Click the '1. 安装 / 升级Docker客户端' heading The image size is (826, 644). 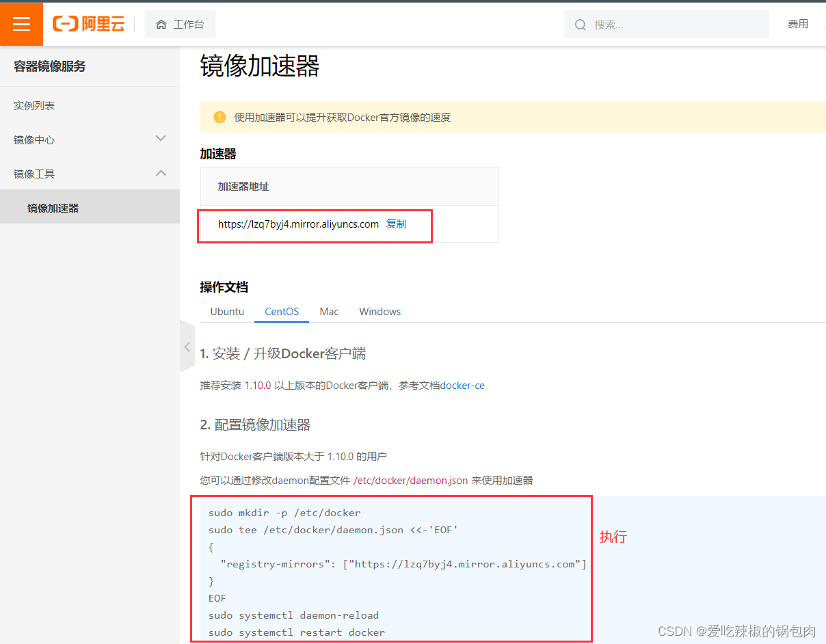point(282,353)
